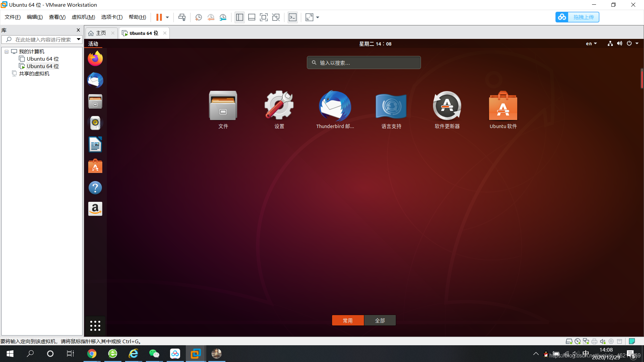Launch Language Support from the app grid
The image size is (644, 362).
(x=391, y=106)
